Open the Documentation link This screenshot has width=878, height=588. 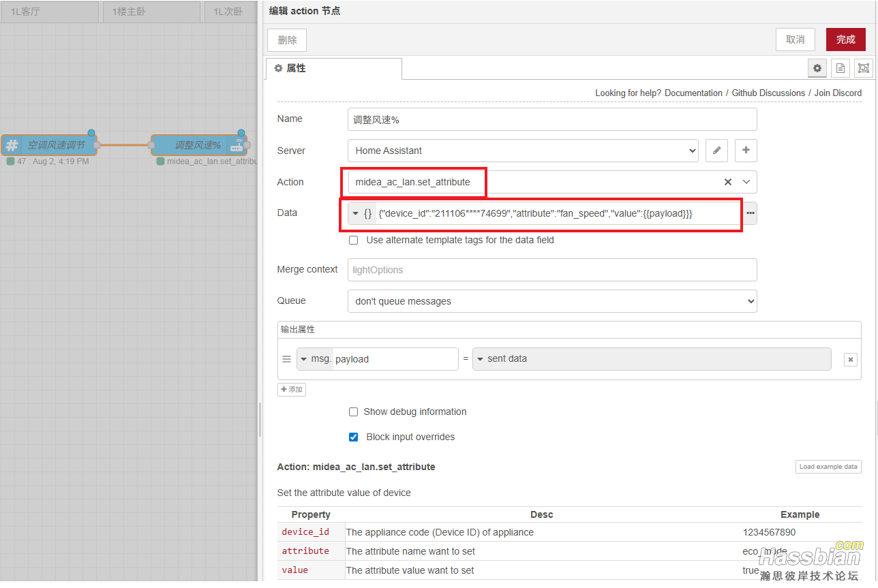pos(693,93)
